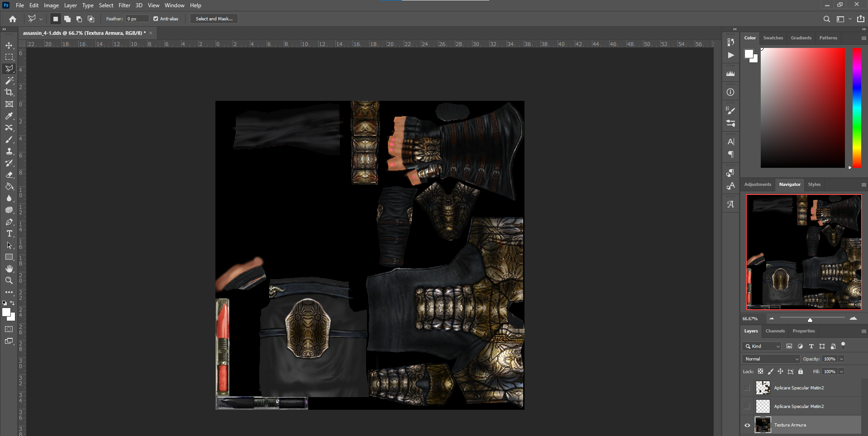Image resolution: width=868 pixels, height=436 pixels.
Task: Select the Magic Wand tool
Action: (x=9, y=81)
